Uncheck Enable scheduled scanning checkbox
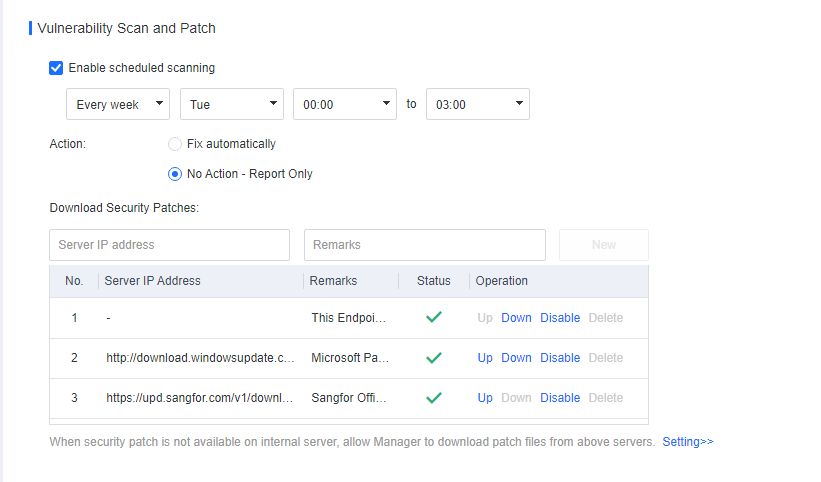Image resolution: width=821 pixels, height=482 pixels. point(57,68)
